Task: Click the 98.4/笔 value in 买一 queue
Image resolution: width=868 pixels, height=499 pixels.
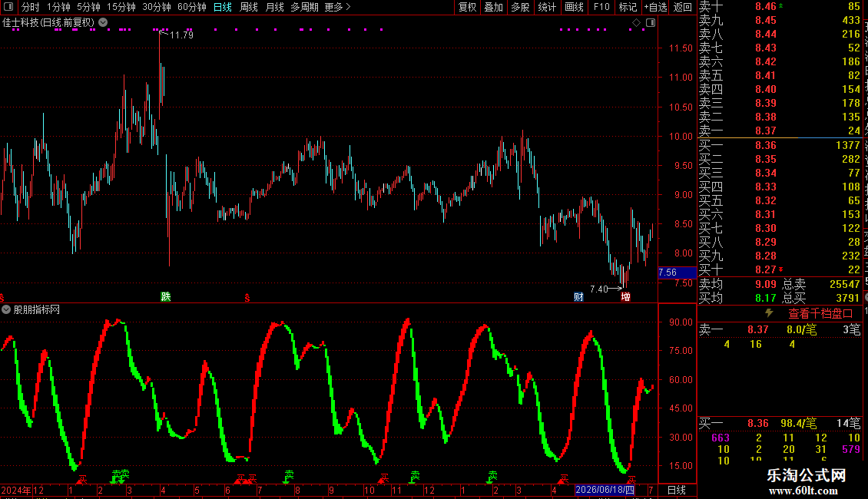Action: tap(798, 423)
